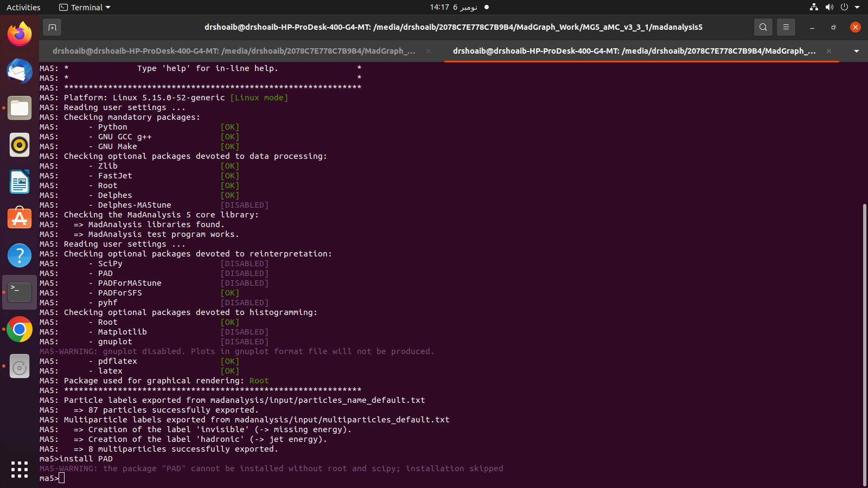
Task: Click '8 multiparticles successfully exported' line
Action: (x=158, y=449)
